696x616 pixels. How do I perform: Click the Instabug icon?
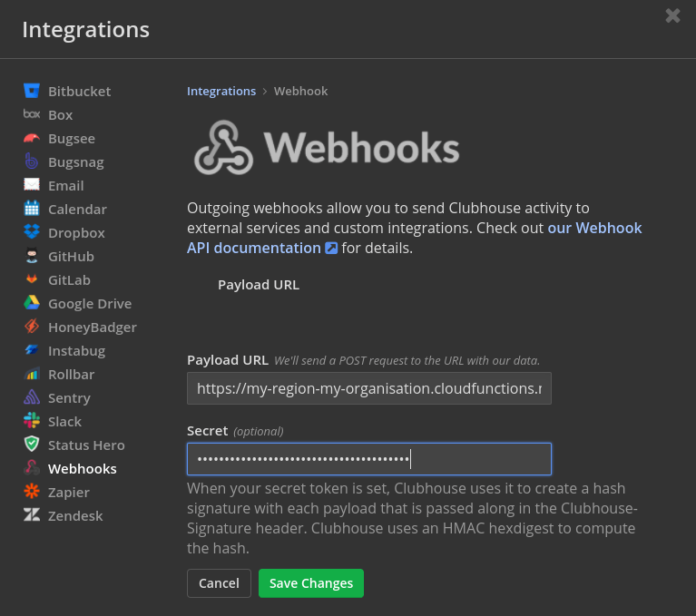coord(32,349)
